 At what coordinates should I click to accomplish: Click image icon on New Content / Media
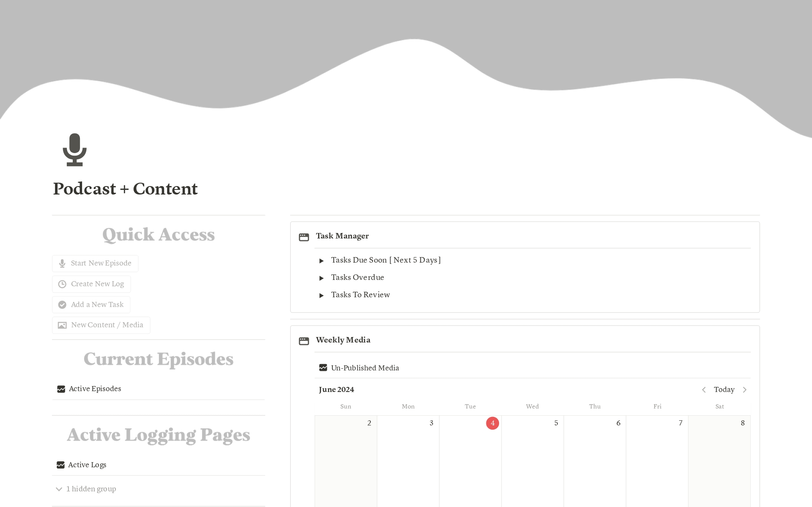coord(62,325)
